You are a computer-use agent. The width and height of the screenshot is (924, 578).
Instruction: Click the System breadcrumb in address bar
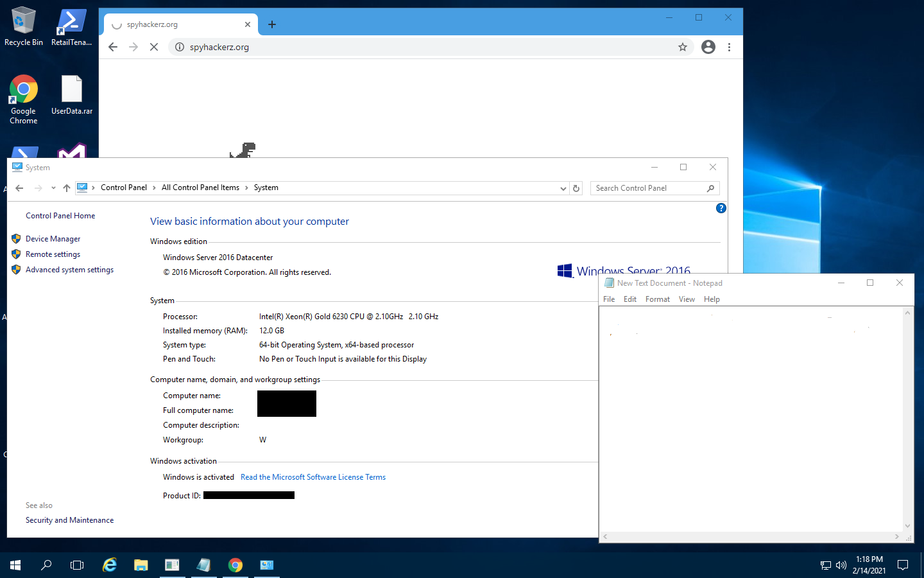point(266,188)
